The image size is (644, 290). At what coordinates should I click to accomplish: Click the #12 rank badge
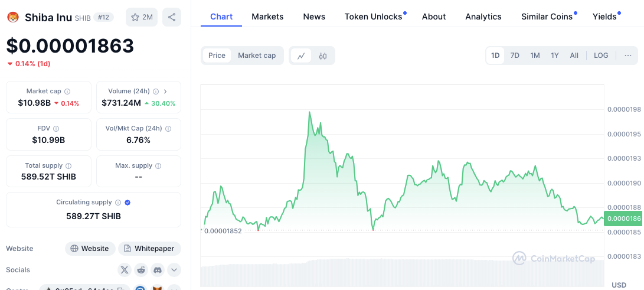(x=103, y=17)
